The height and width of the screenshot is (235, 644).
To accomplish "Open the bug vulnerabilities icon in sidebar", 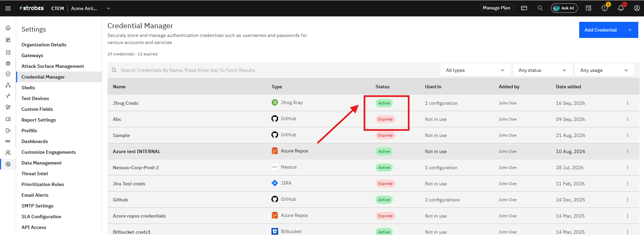I will (8, 63).
